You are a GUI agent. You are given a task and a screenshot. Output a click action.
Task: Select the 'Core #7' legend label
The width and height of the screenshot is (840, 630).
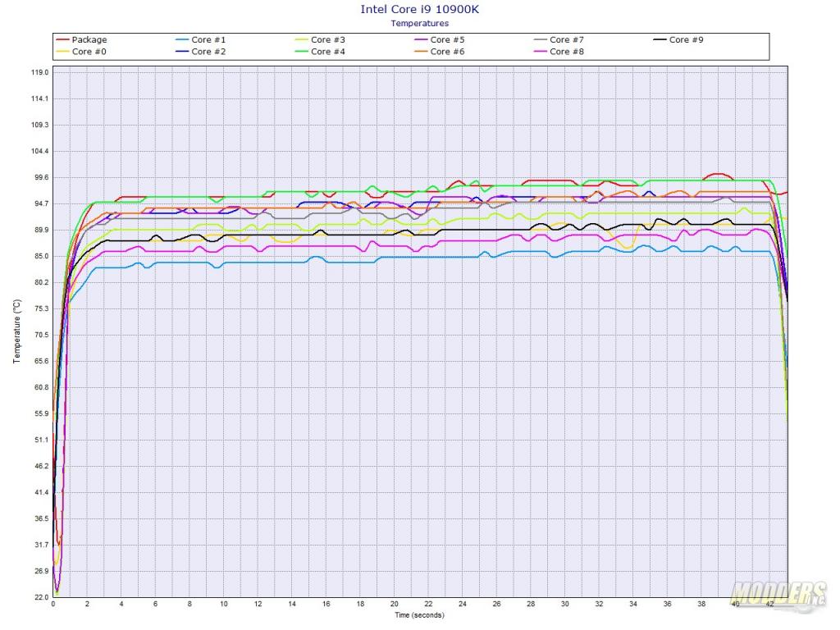[567, 39]
